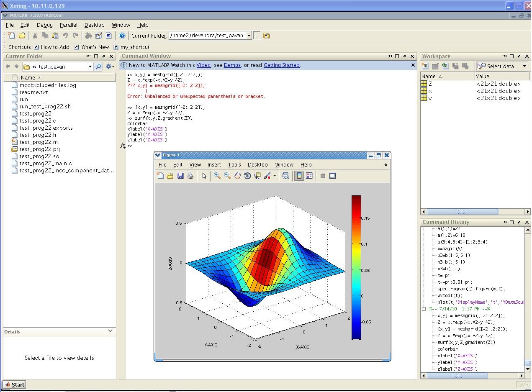Viewport: 532px width, 392px height.
Task: Click the colorbar next to the surface plot
Action: [x=356, y=267]
